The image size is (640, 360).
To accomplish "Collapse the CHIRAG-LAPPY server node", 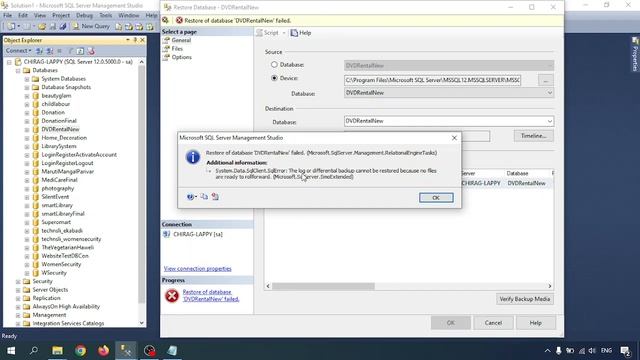I will pyautogui.click(x=9, y=62).
